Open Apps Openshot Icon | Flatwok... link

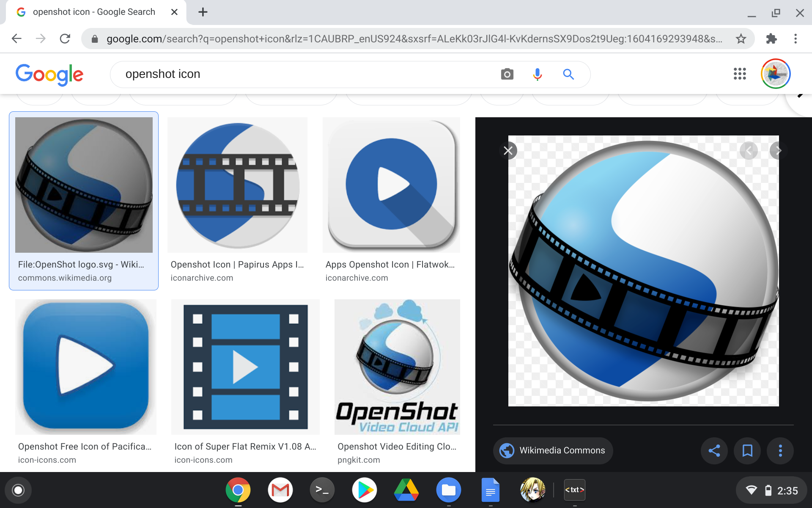tap(390, 265)
